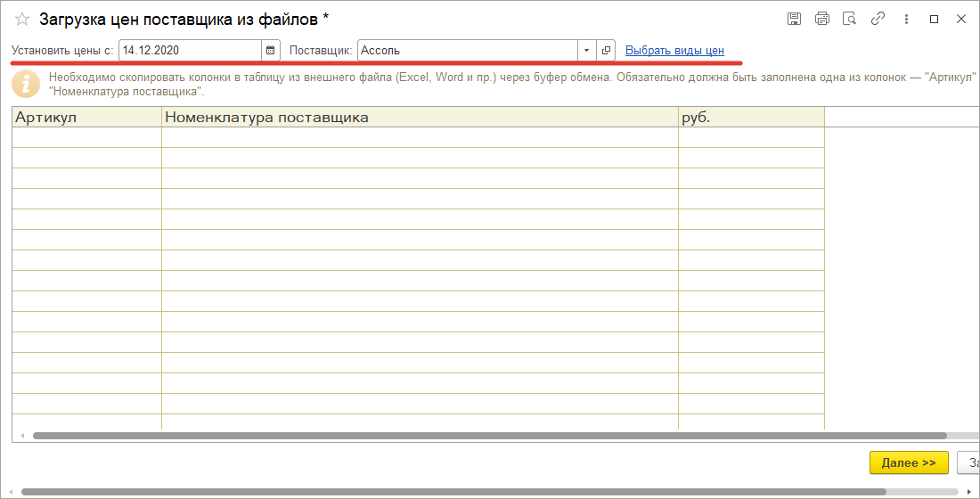The width and height of the screenshot is (980, 499).
Task: Open the calendar picker for the date
Action: pyautogui.click(x=271, y=51)
